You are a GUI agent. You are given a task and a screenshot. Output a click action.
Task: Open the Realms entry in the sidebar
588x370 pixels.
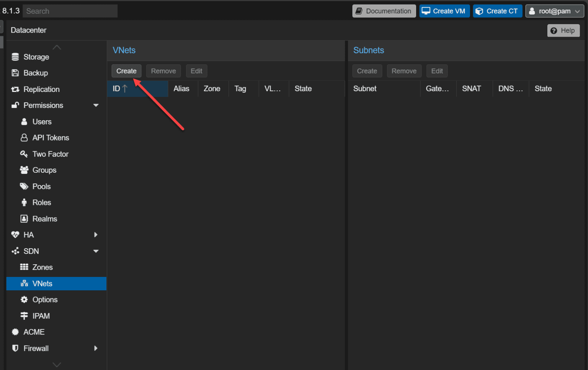45,218
